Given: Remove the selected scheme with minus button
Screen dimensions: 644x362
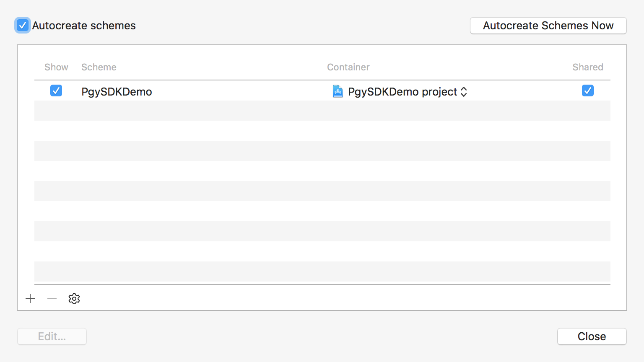Looking at the screenshot, I should [x=52, y=298].
